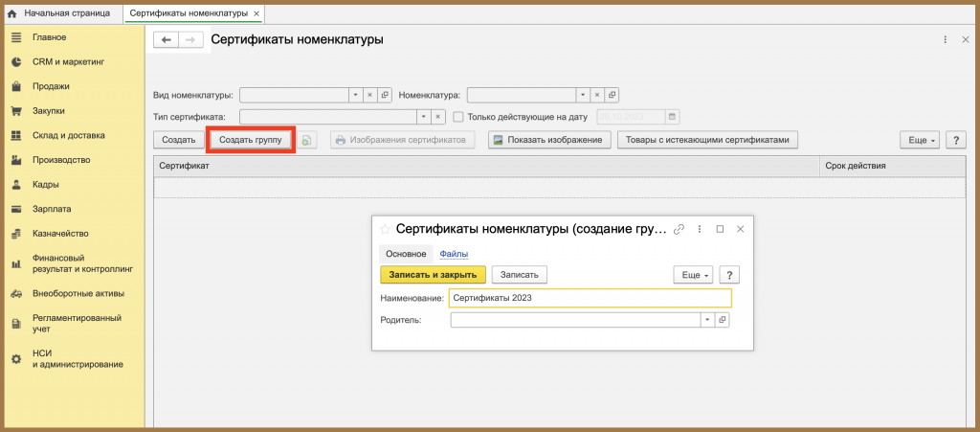Go forward with the right arrow
Screen dimensions: 980x432
coord(190,40)
